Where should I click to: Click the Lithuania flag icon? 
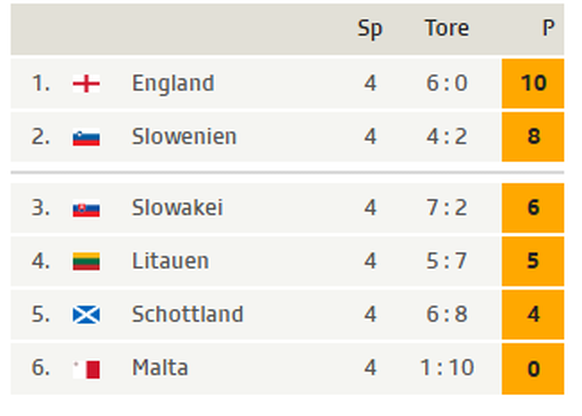(86, 261)
